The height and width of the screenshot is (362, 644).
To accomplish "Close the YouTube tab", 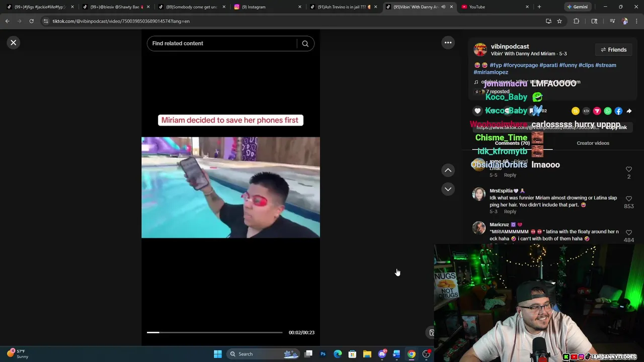I will click(527, 7).
